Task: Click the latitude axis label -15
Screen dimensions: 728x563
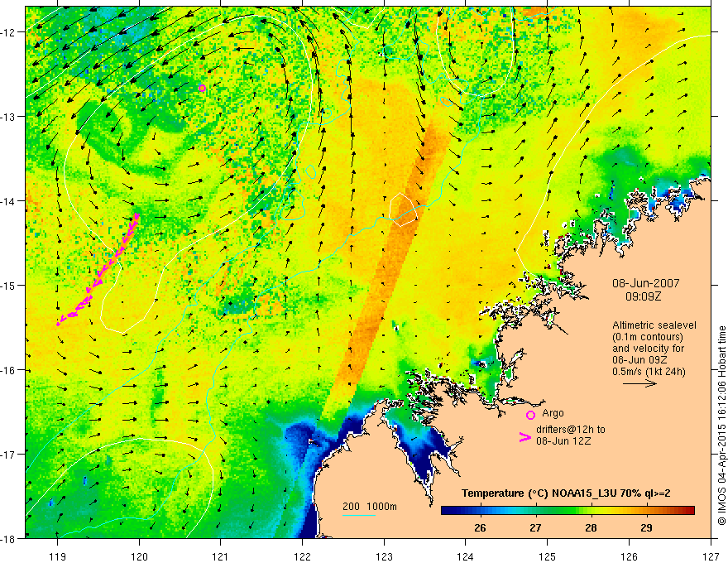Action: click(x=9, y=286)
